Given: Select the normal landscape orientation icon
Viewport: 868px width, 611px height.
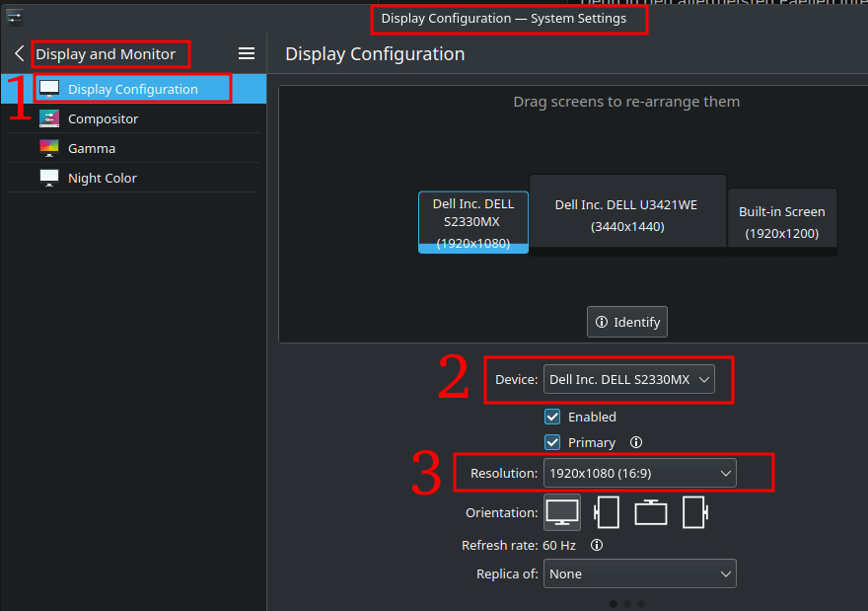Looking at the screenshot, I should tap(562, 512).
